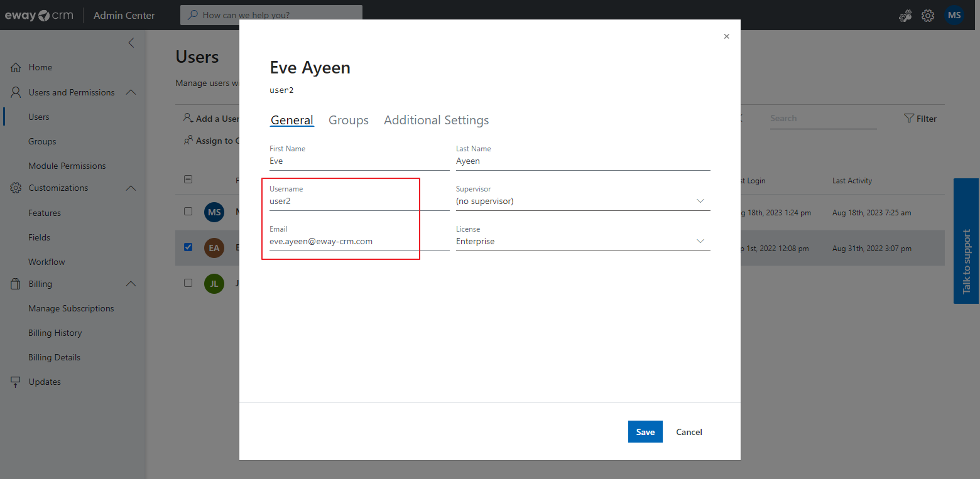Collapse the Users and Permissions section chevron
Screen dimensions: 980x479
click(131, 92)
